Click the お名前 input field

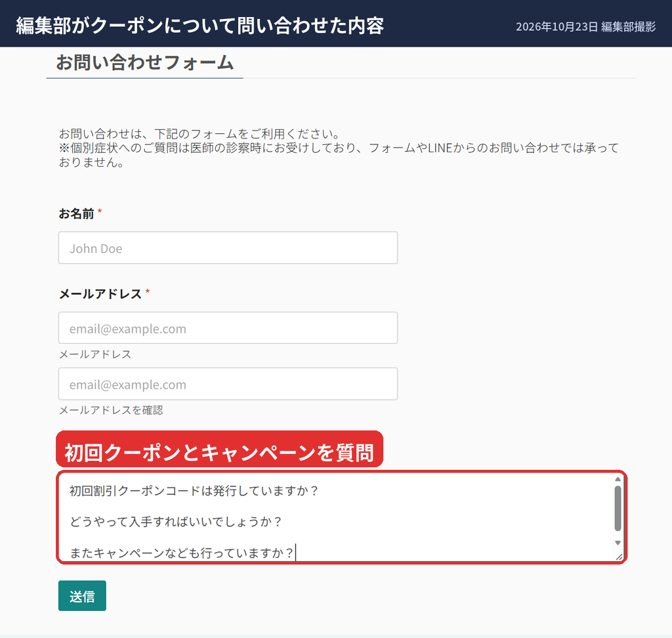(x=228, y=248)
